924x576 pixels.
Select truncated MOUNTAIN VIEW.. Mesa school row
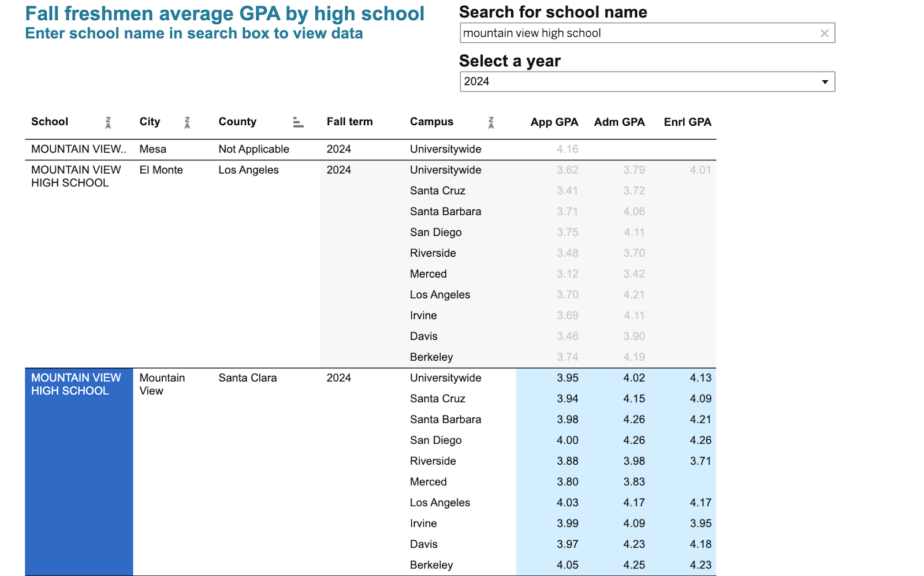point(78,149)
